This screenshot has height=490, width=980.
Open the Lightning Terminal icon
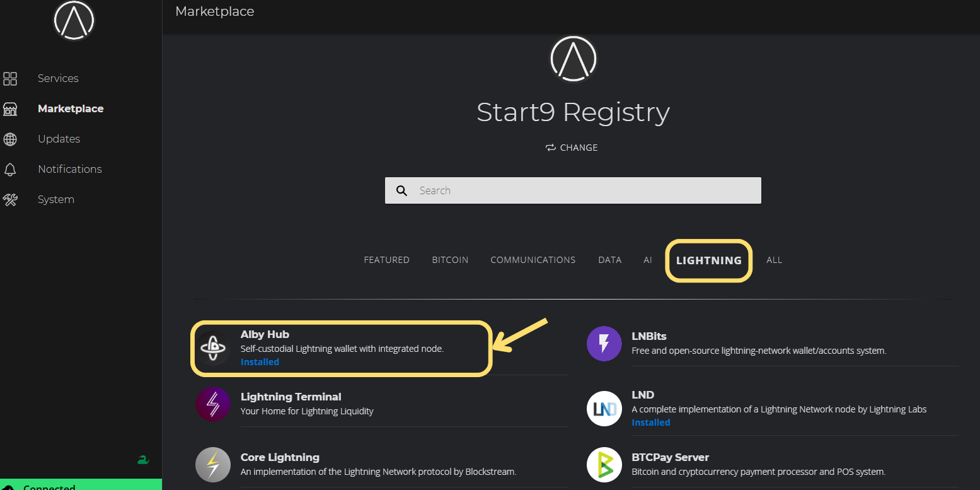tap(213, 404)
